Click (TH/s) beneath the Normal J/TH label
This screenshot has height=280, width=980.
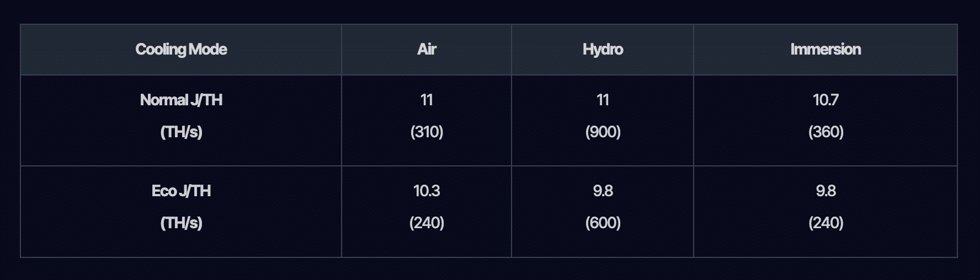181,132
